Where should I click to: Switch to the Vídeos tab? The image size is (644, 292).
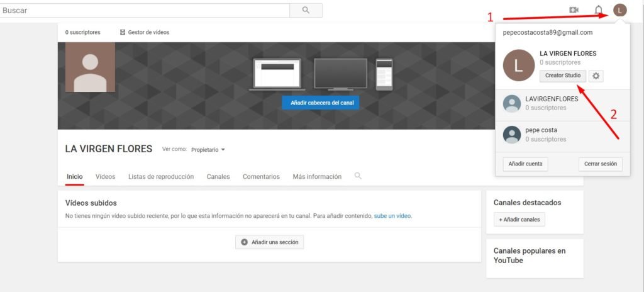tap(106, 176)
